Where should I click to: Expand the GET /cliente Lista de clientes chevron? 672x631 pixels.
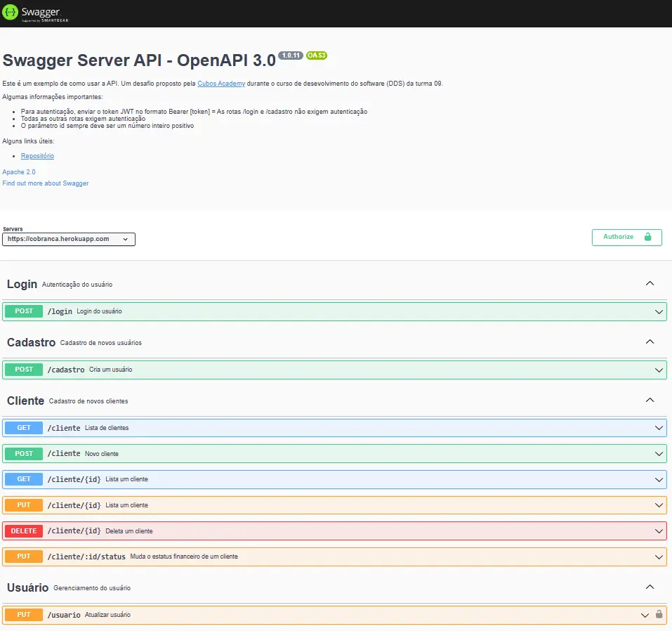[x=659, y=428]
